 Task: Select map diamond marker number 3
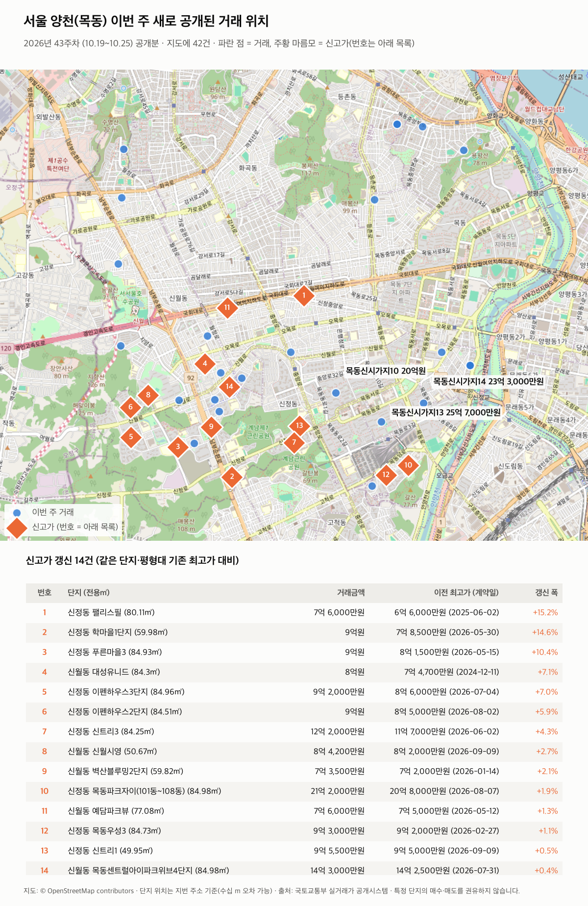point(178,447)
